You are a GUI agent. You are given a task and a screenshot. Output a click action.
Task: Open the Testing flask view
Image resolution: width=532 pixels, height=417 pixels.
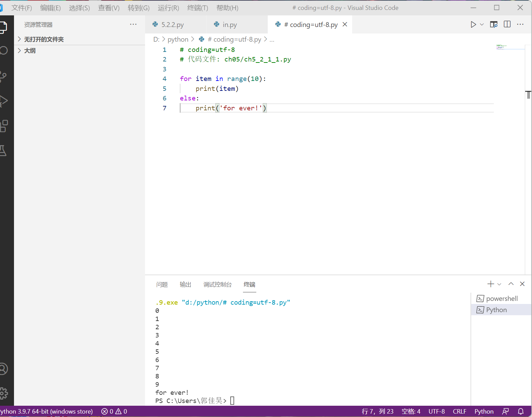pos(3,151)
